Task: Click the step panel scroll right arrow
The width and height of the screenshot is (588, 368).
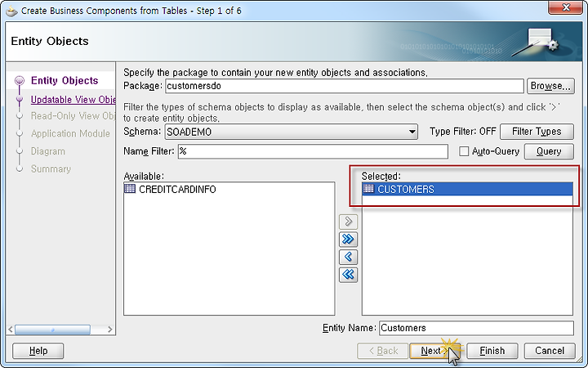Action: (110, 330)
